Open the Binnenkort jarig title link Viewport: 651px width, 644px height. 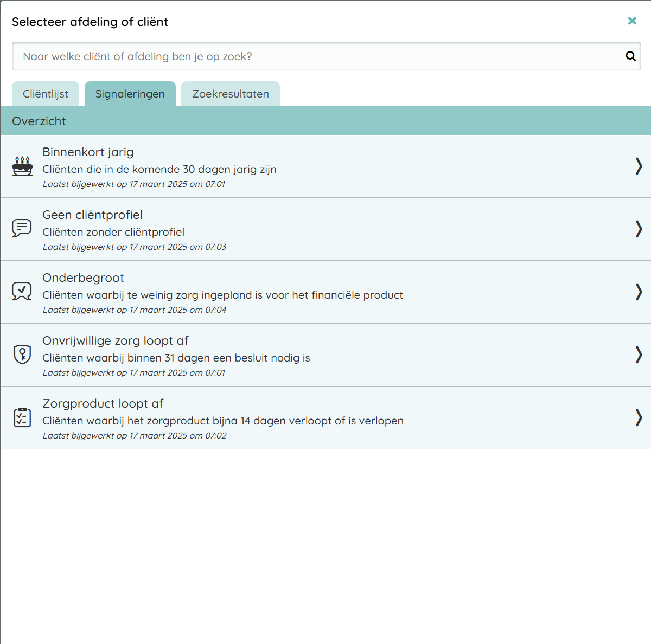point(88,152)
